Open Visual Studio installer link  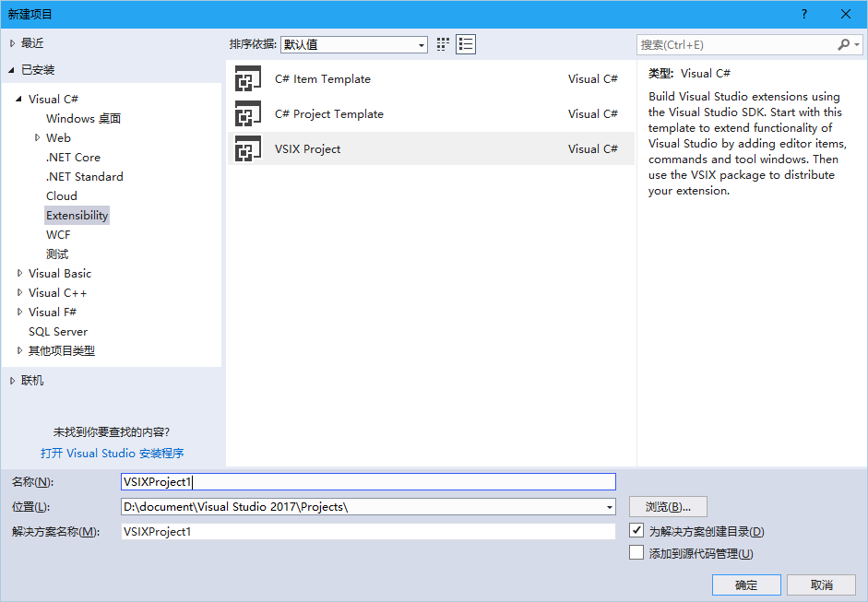[x=113, y=454]
